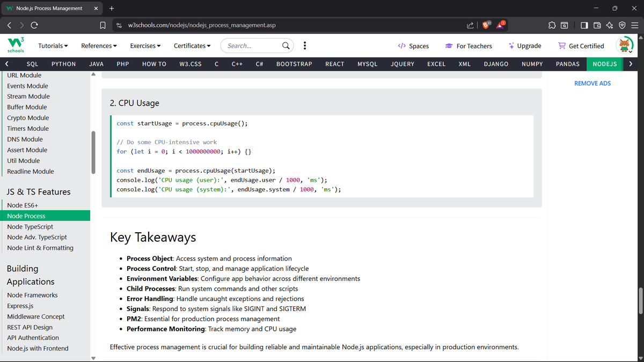Click the share icon in the address bar

tap(471, 25)
